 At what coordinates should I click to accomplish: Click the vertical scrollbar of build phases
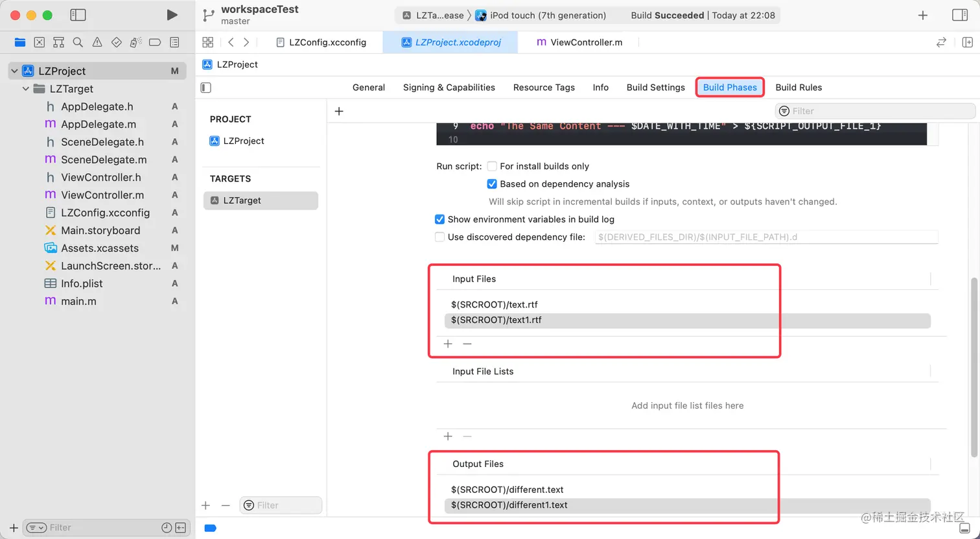point(974,367)
